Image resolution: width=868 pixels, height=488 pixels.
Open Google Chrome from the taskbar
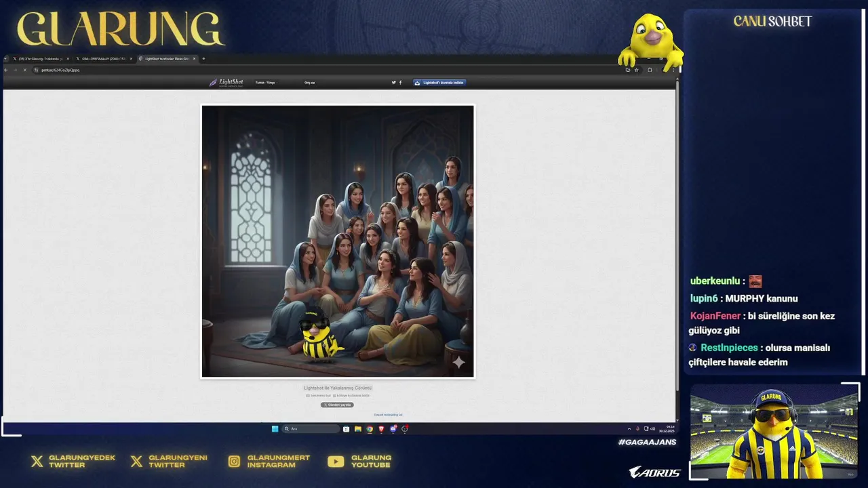point(370,429)
